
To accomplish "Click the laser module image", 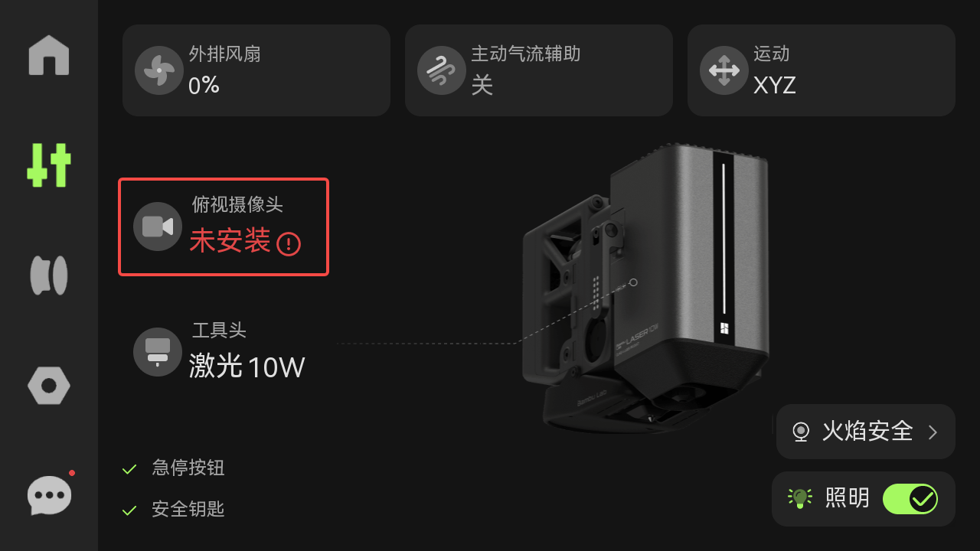I will [645, 289].
